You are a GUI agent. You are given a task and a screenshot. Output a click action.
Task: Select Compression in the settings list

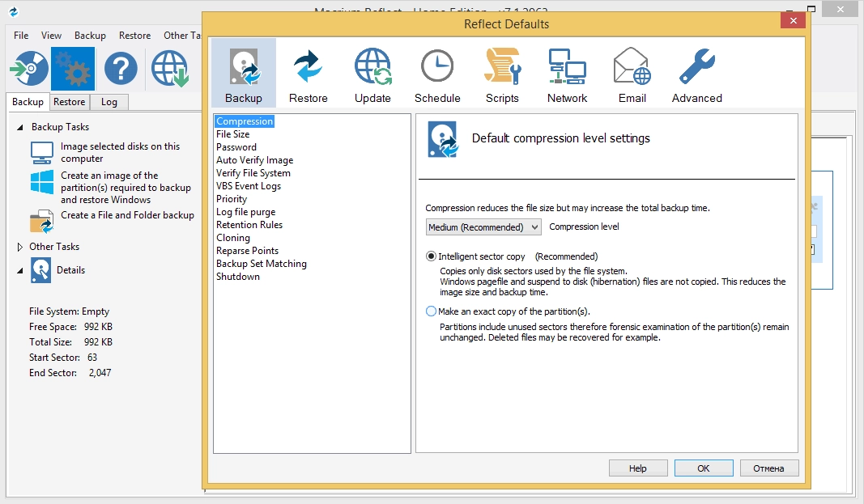point(244,121)
